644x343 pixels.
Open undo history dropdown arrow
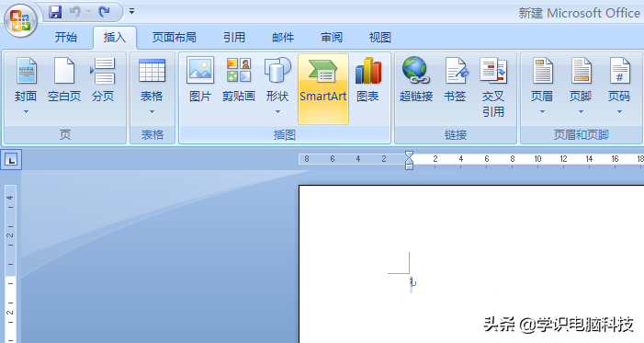pos(88,12)
